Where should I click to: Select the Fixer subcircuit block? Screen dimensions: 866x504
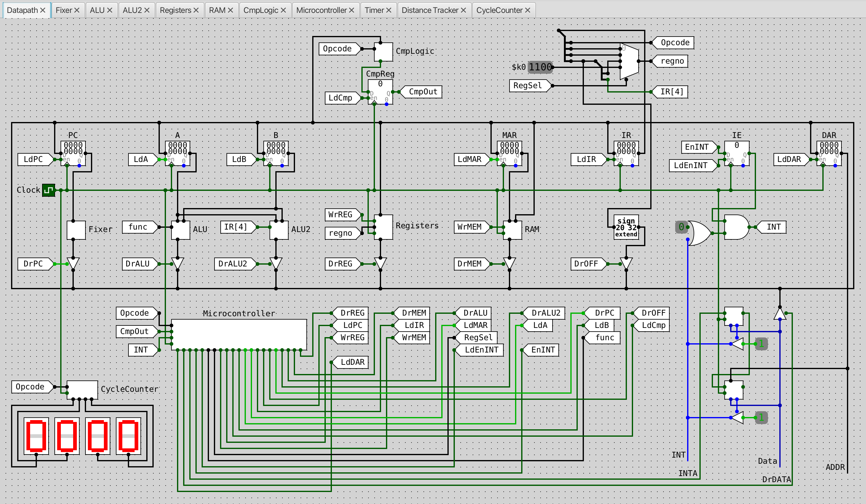click(x=76, y=230)
